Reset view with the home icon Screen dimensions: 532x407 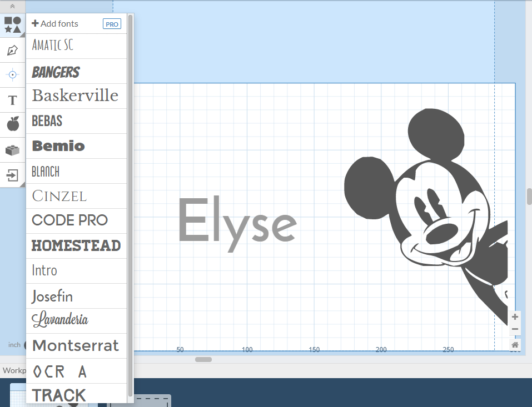(515, 345)
